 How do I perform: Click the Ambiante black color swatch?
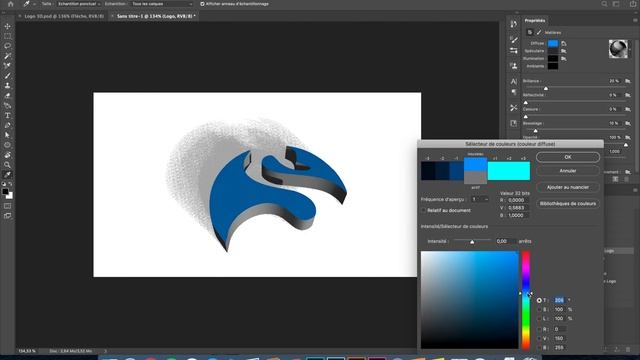pyautogui.click(x=553, y=66)
